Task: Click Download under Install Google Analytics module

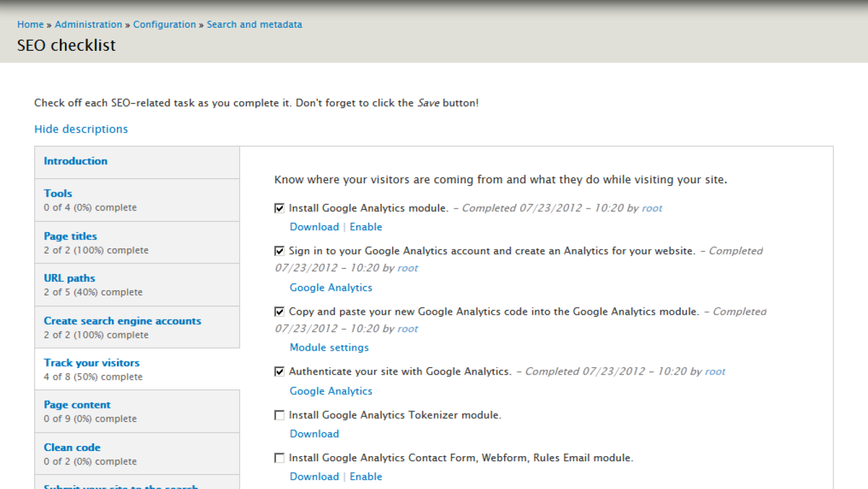Action: pos(314,226)
